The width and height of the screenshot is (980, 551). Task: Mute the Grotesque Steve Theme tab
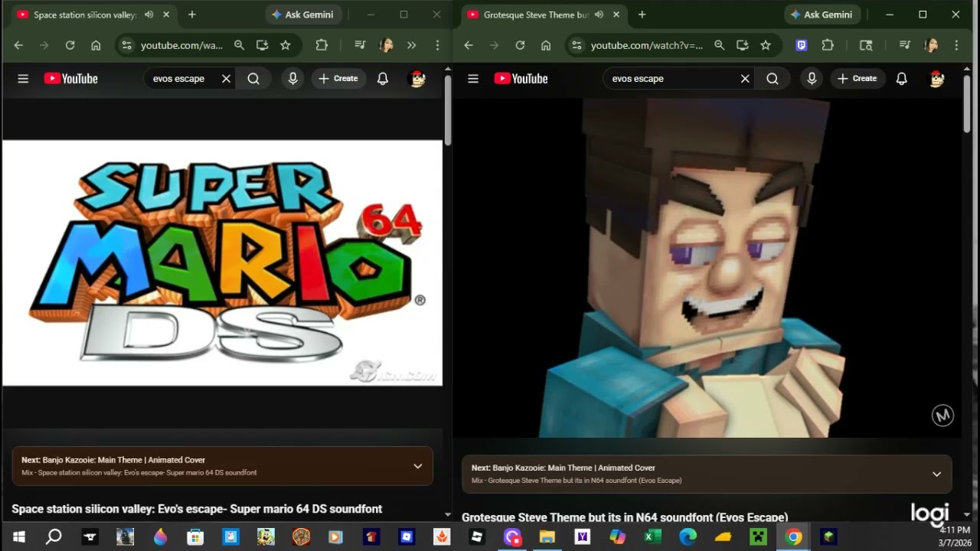599,15
